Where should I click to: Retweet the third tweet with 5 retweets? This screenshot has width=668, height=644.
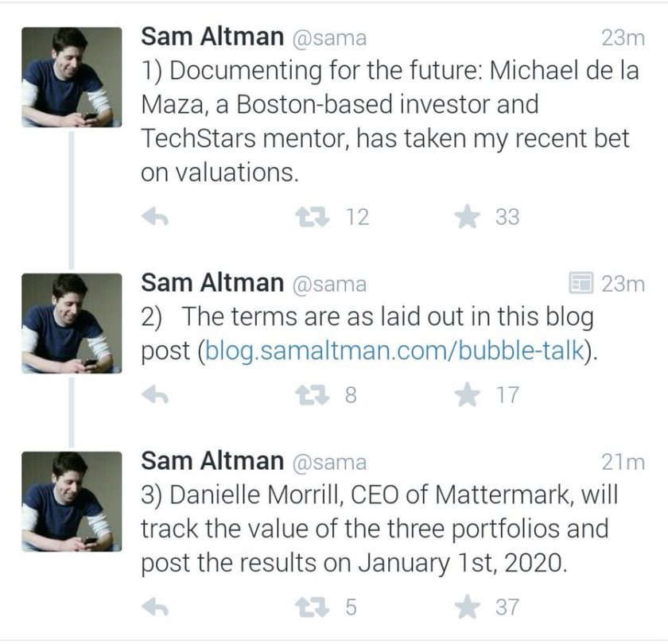coord(313,607)
